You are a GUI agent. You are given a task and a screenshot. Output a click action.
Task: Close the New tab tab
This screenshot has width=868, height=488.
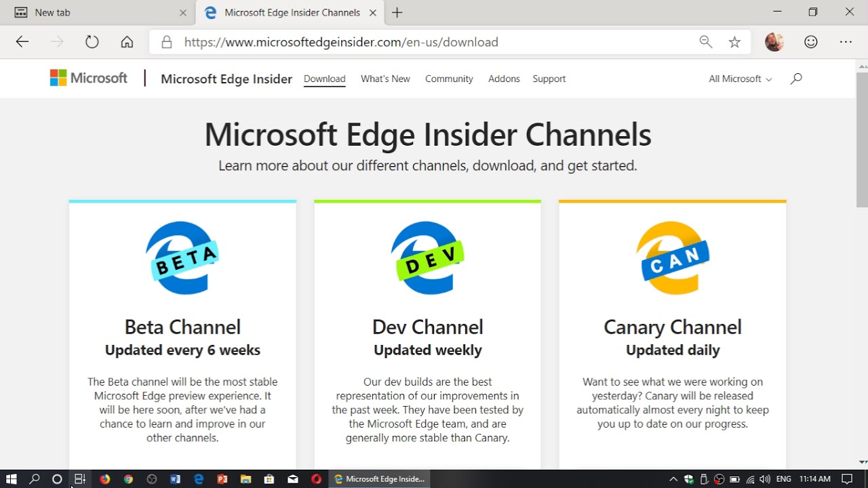(x=183, y=13)
